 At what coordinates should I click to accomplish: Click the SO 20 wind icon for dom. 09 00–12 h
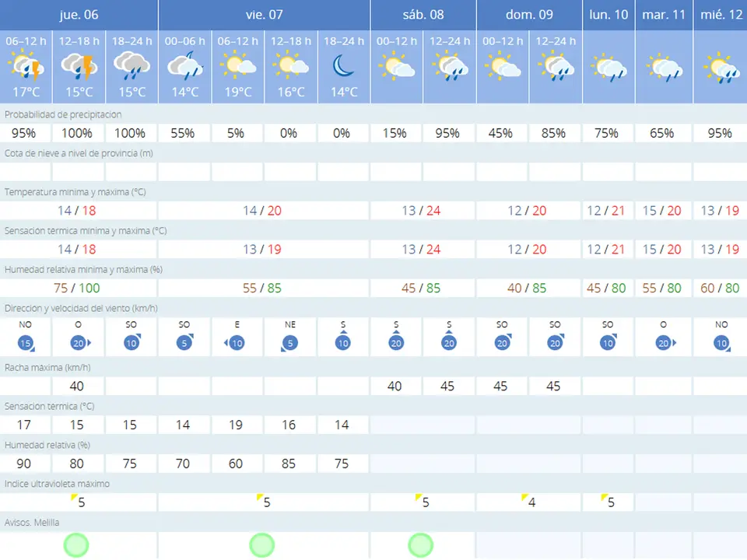503,342
